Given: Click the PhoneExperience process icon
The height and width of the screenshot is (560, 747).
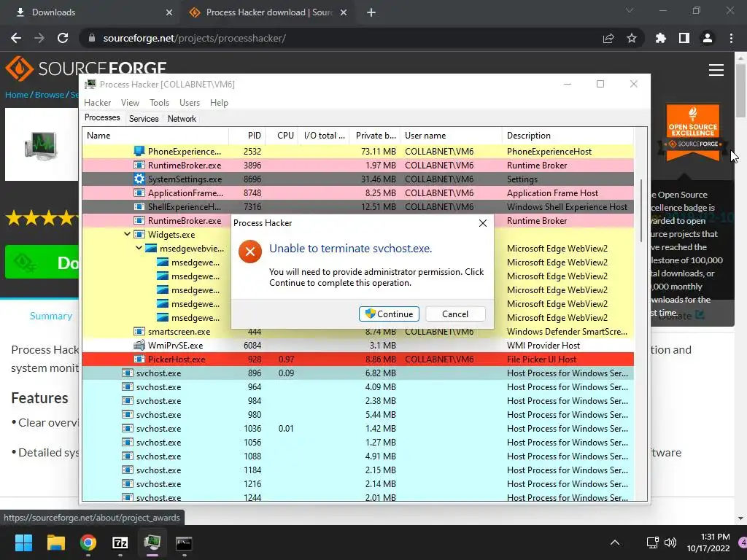Looking at the screenshot, I should pyautogui.click(x=139, y=152).
